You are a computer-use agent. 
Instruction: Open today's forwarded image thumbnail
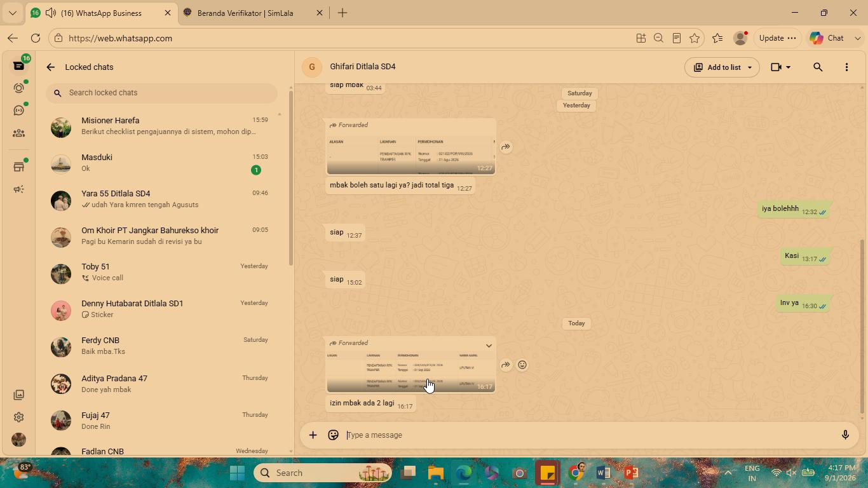pyautogui.click(x=410, y=371)
